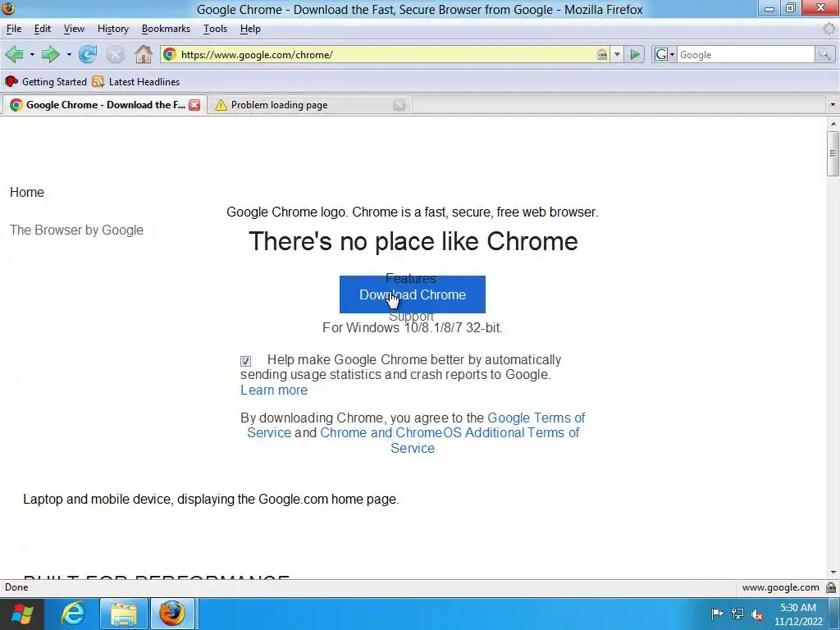Click the 'There's no place like Chrome' heading
Image resolution: width=840 pixels, height=630 pixels.
(413, 241)
